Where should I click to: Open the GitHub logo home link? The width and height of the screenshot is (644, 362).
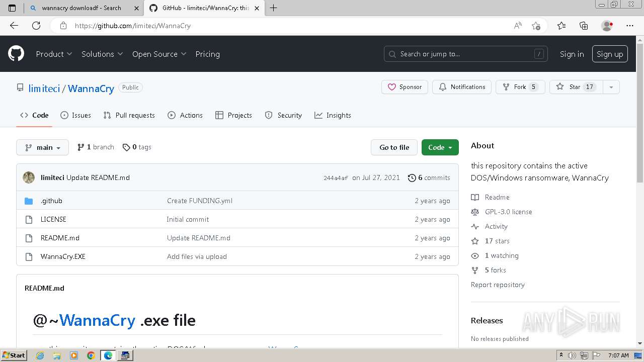[16, 54]
